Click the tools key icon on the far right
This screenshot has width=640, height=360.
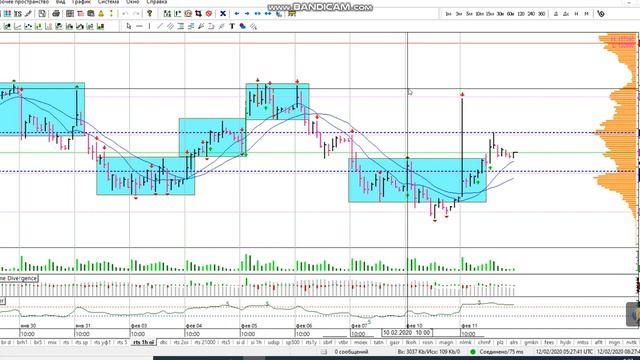[x=601, y=13]
